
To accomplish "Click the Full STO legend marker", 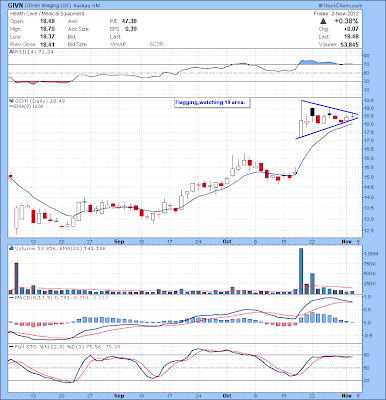I will [x=11, y=347].
